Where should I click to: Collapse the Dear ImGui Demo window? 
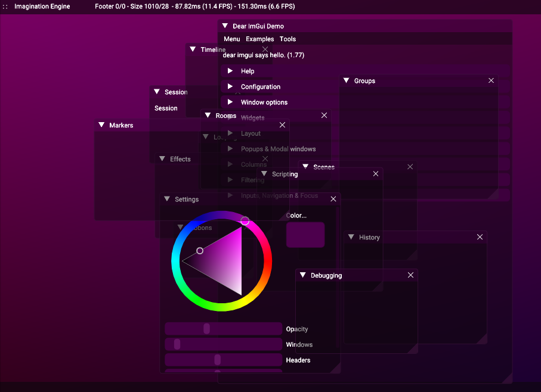(225, 26)
